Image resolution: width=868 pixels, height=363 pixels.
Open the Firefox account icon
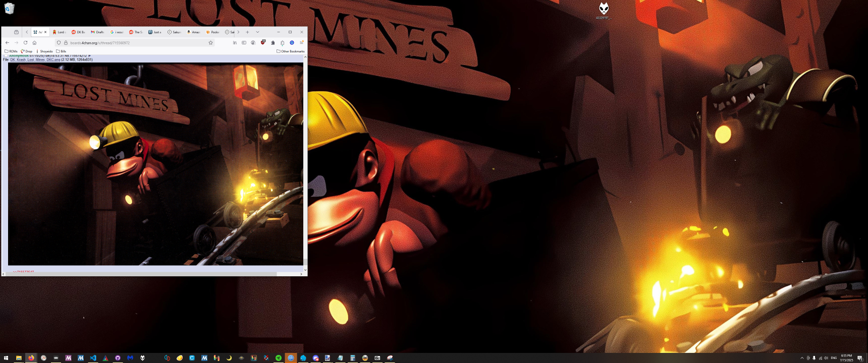coord(253,43)
